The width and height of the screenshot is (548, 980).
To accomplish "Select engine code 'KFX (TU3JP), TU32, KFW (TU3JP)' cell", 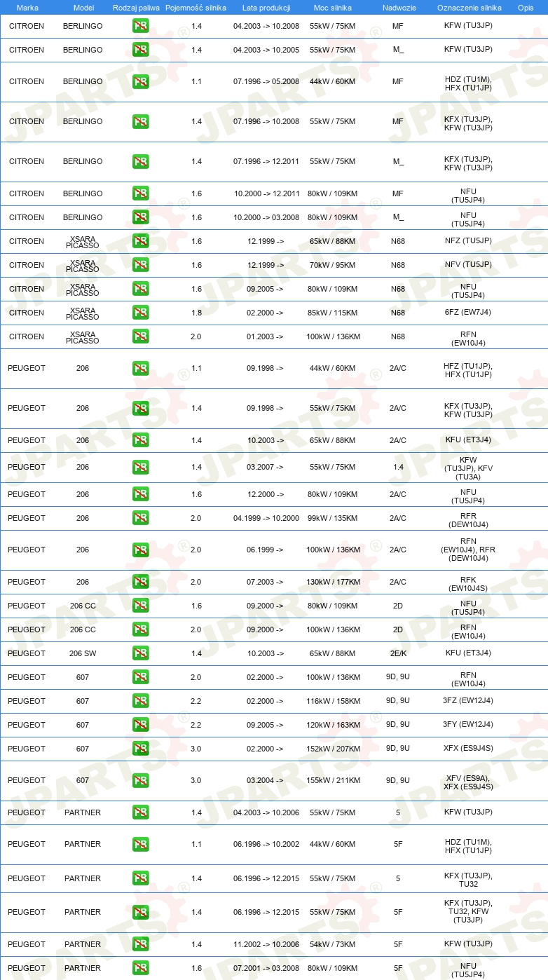I will pos(468,912).
